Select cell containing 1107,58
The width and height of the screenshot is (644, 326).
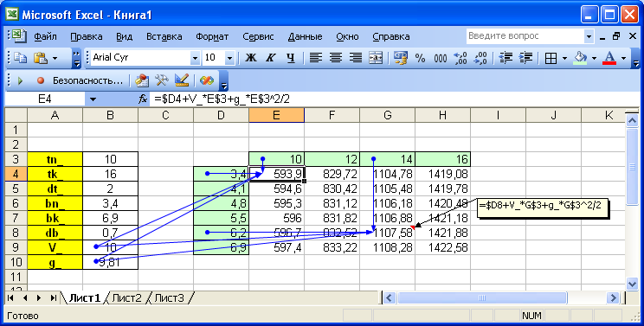[387, 233]
